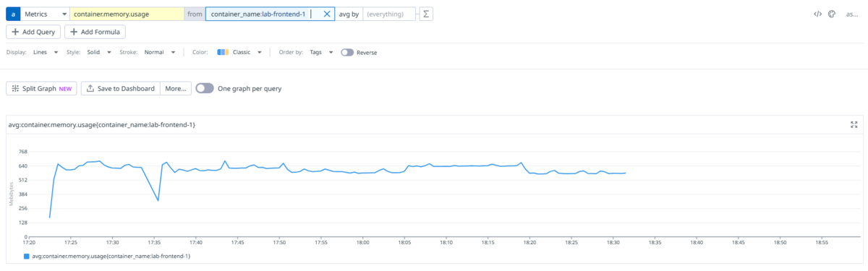Toggle One graph per query switch
The image size is (868, 271).
click(x=205, y=88)
